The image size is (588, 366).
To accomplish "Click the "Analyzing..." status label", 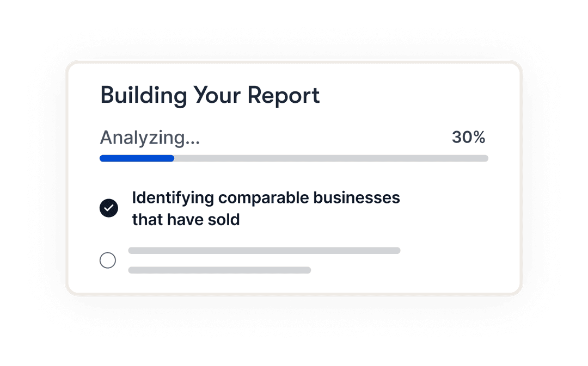I will tap(150, 138).
